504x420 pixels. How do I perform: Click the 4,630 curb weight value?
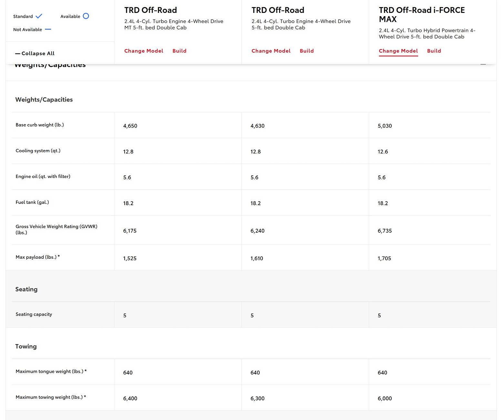[x=257, y=126]
